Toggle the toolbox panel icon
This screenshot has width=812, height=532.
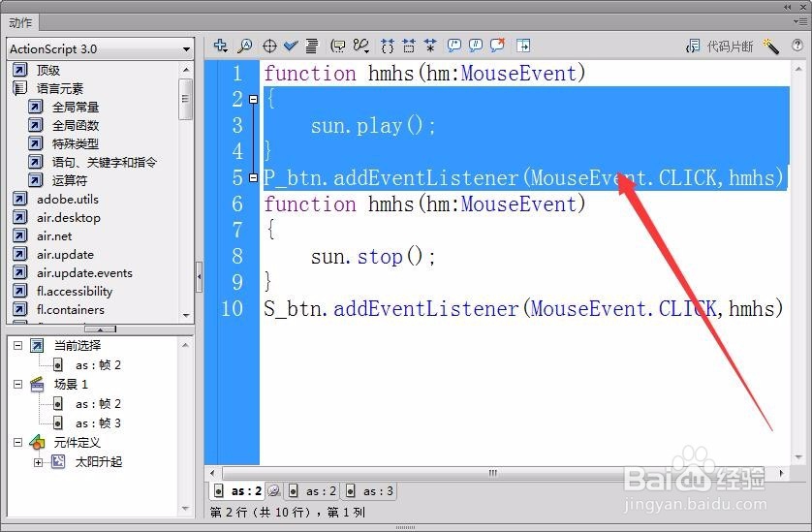tap(523, 46)
